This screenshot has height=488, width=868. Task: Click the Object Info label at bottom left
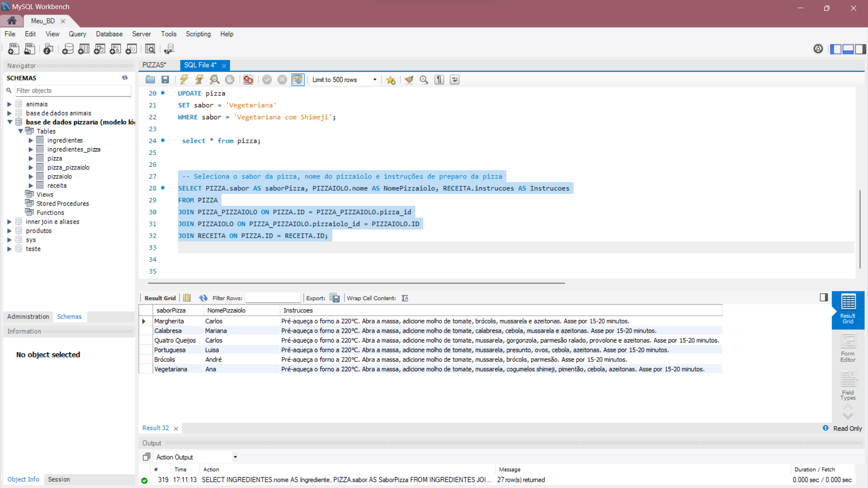[23, 479]
